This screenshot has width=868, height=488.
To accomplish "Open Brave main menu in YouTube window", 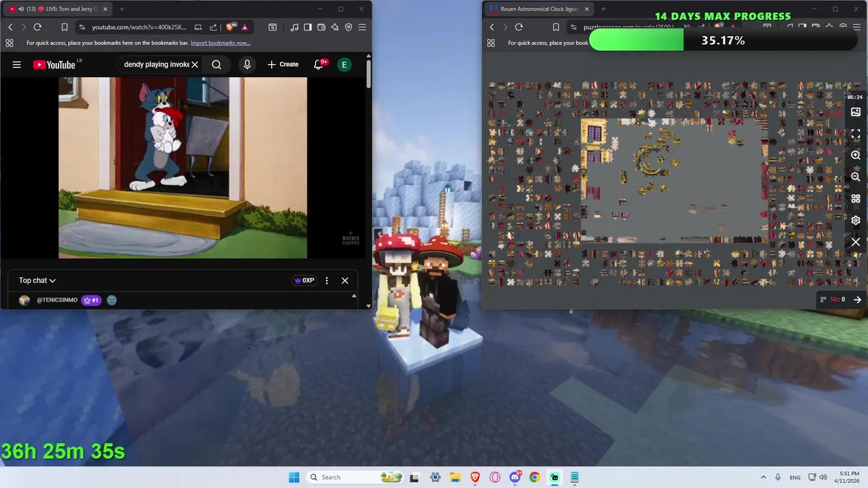I will [x=362, y=27].
